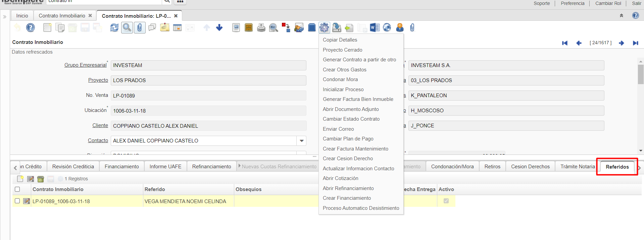Tick the select-all checkbox in grid header
The height and width of the screenshot is (240, 644).
click(17, 189)
